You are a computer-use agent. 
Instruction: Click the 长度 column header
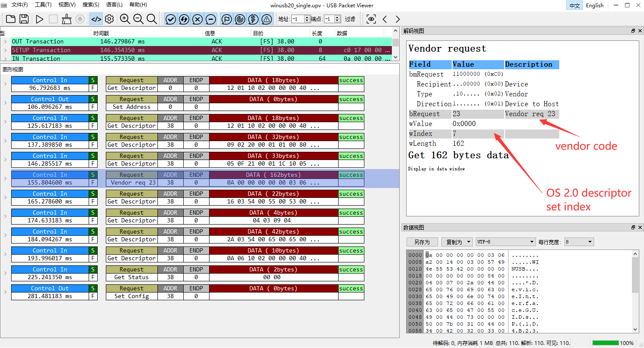(x=323, y=33)
